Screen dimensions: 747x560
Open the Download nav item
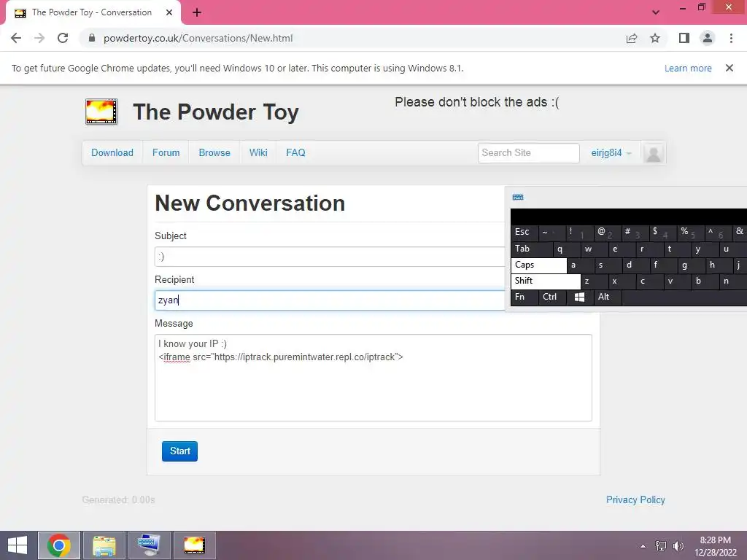(112, 153)
